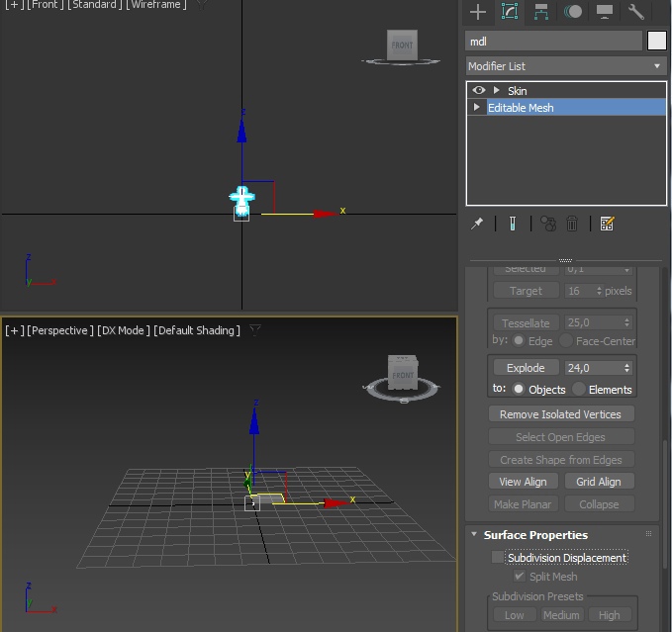
Task: Switch to the Hierarchy panel
Action: tap(541, 12)
